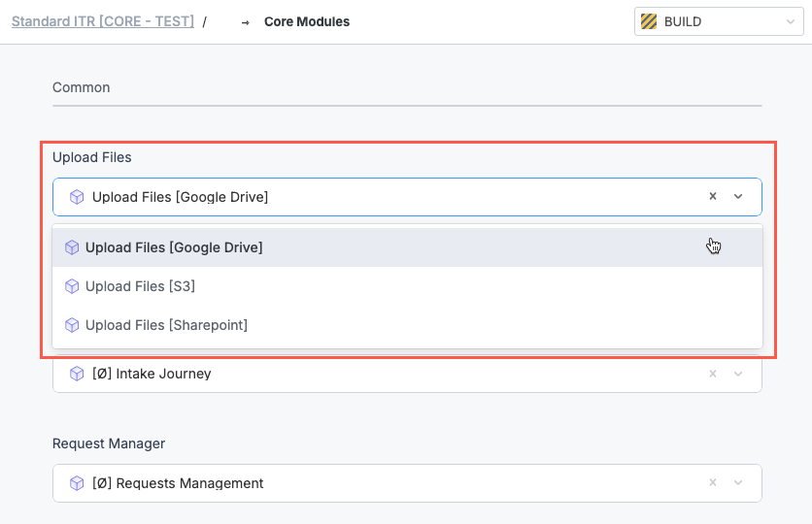The width and height of the screenshot is (812, 524).
Task: Select the Upload Files [Sharepoint] option
Action: click(x=407, y=325)
